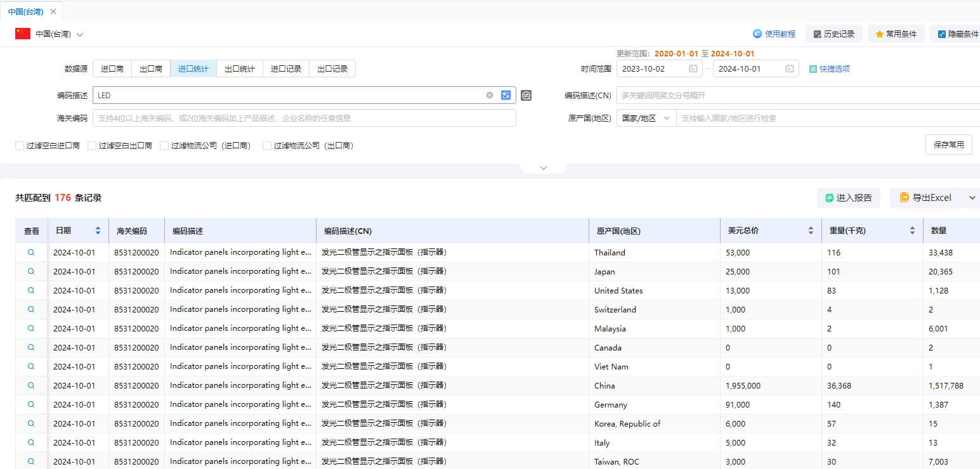Open calendar icon for start date

693,68
